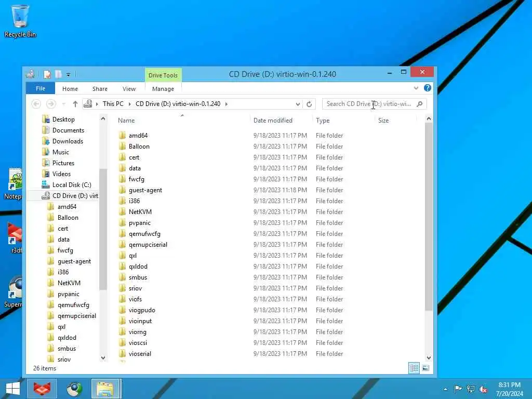Click the Forward navigation arrow
The height and width of the screenshot is (399, 532).
(51, 104)
